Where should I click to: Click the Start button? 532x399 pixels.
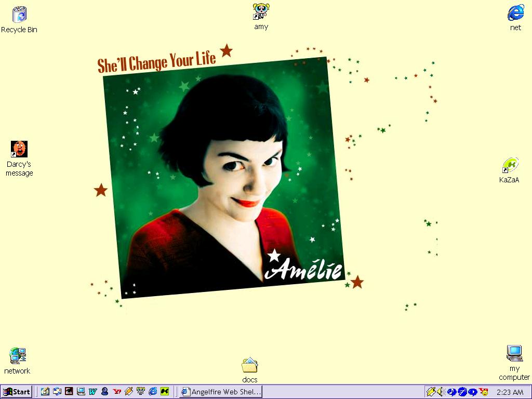(16, 392)
